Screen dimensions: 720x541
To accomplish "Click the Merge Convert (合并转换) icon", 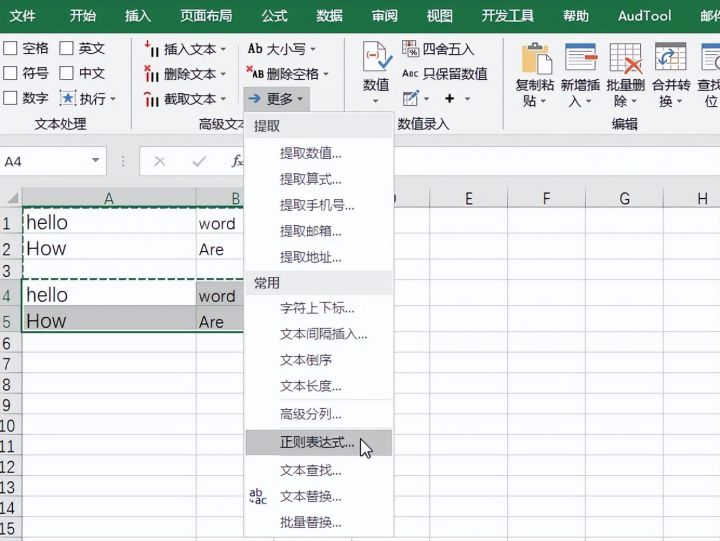I will tap(670, 57).
